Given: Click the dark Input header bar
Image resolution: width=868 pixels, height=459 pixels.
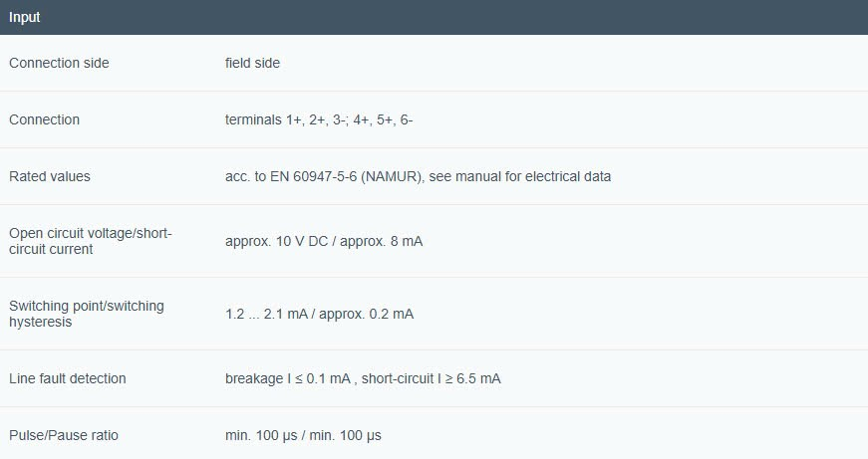Looking at the screenshot, I should point(434,17).
